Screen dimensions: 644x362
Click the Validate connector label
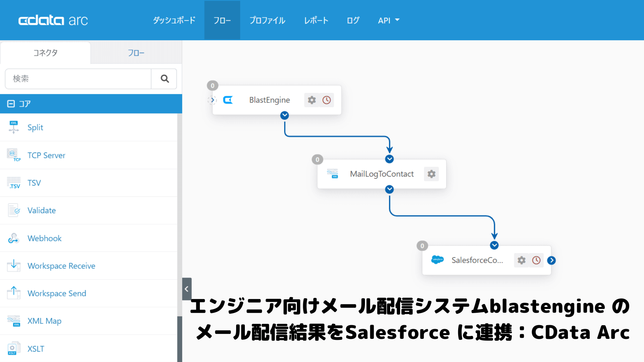click(x=42, y=210)
